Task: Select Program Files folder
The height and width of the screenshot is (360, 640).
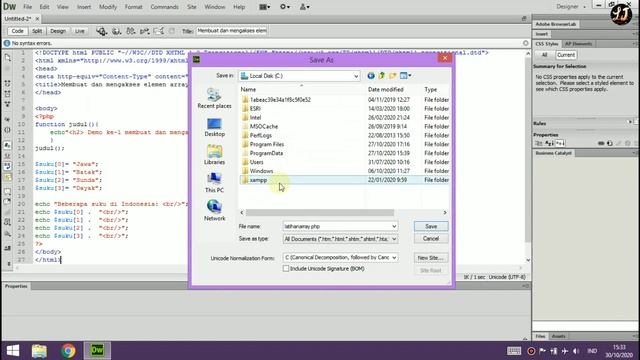Action: click(344, 144)
